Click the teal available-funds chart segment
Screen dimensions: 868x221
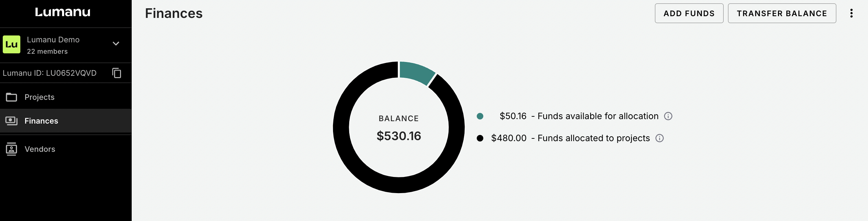[416, 72]
